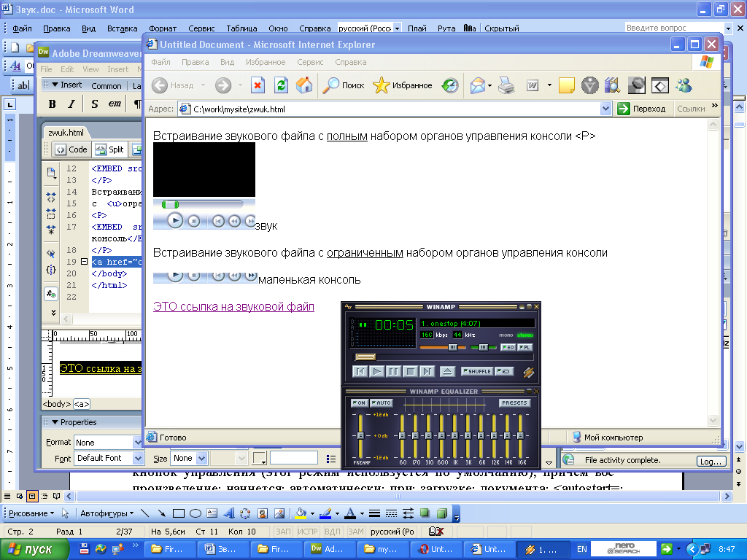This screenshot has height=560, width=747.
Task: Open Автофигуры dropdown in Drawing toolbar
Action: tap(107, 513)
